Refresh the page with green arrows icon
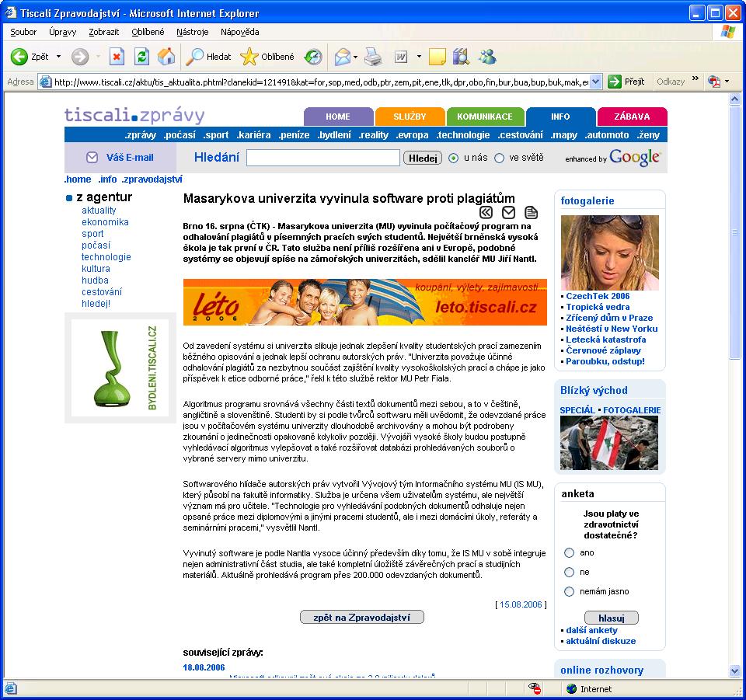The width and height of the screenshot is (746, 700). click(x=141, y=57)
